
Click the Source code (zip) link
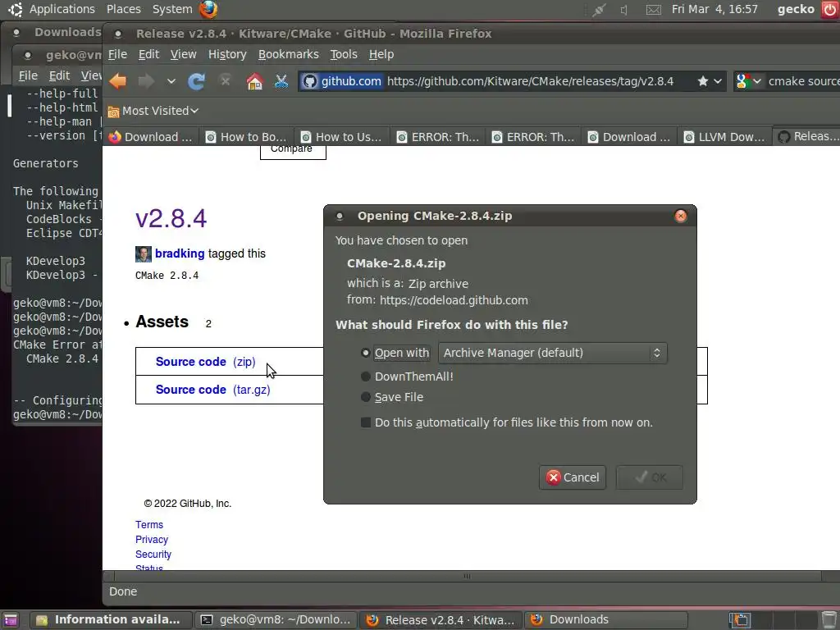click(206, 362)
